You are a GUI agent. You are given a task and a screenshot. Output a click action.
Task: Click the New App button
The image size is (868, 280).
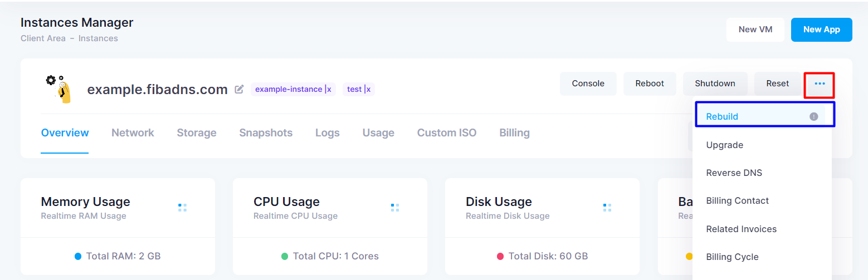[x=821, y=30]
